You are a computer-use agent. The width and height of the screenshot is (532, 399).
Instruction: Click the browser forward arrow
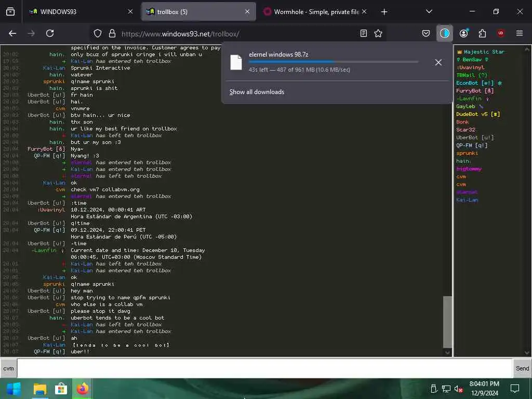pyautogui.click(x=31, y=33)
